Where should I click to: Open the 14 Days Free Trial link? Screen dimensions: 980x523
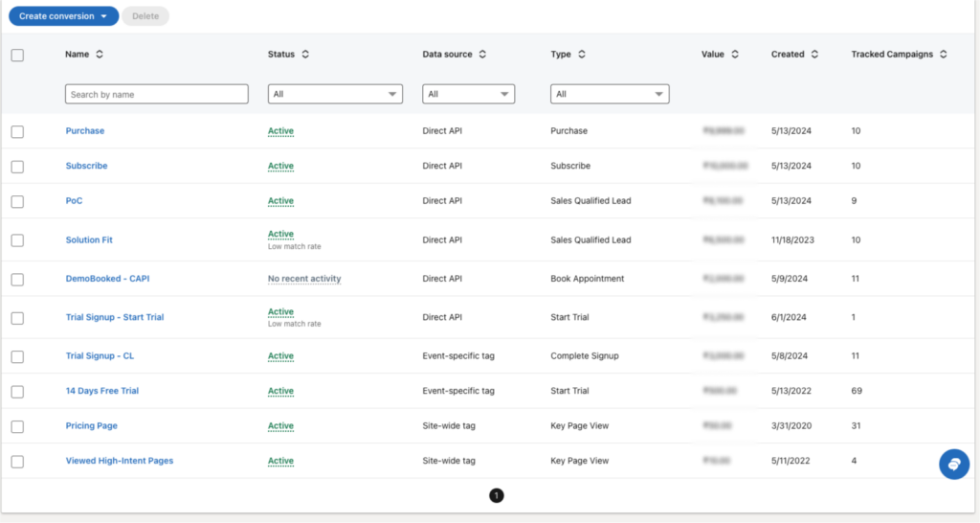pyautogui.click(x=101, y=391)
